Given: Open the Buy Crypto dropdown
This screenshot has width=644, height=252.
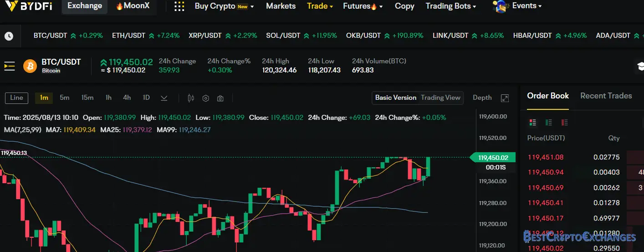Looking at the screenshot, I should point(224,6).
